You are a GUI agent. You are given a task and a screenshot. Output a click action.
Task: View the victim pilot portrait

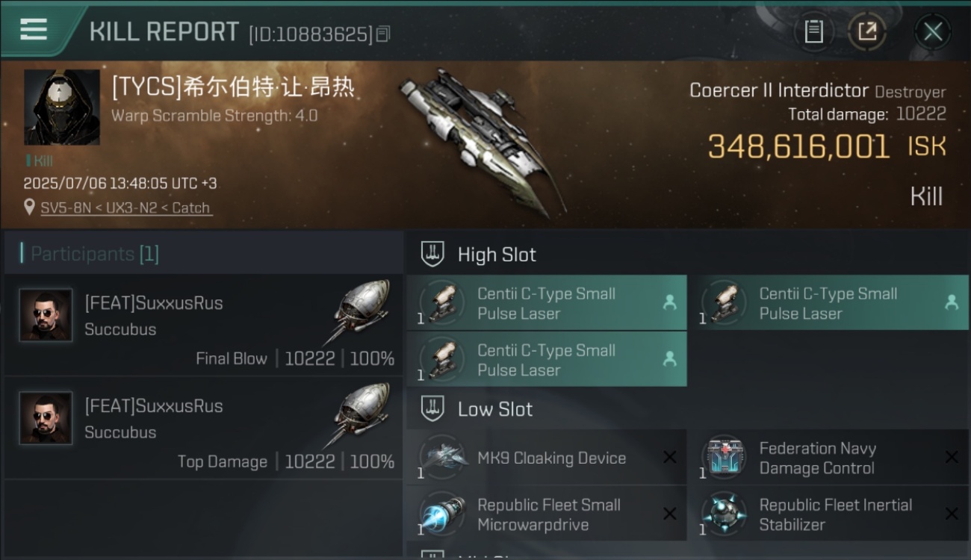point(61,108)
